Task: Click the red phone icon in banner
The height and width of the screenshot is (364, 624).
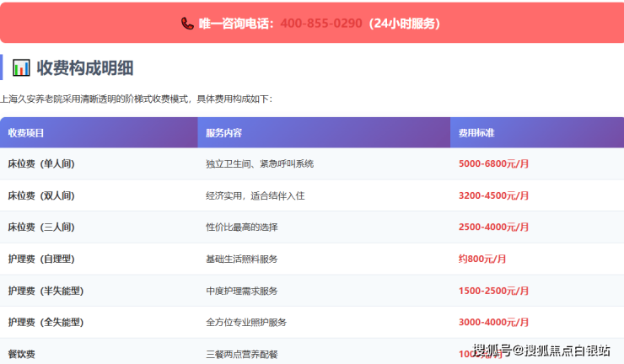Action: (187, 24)
